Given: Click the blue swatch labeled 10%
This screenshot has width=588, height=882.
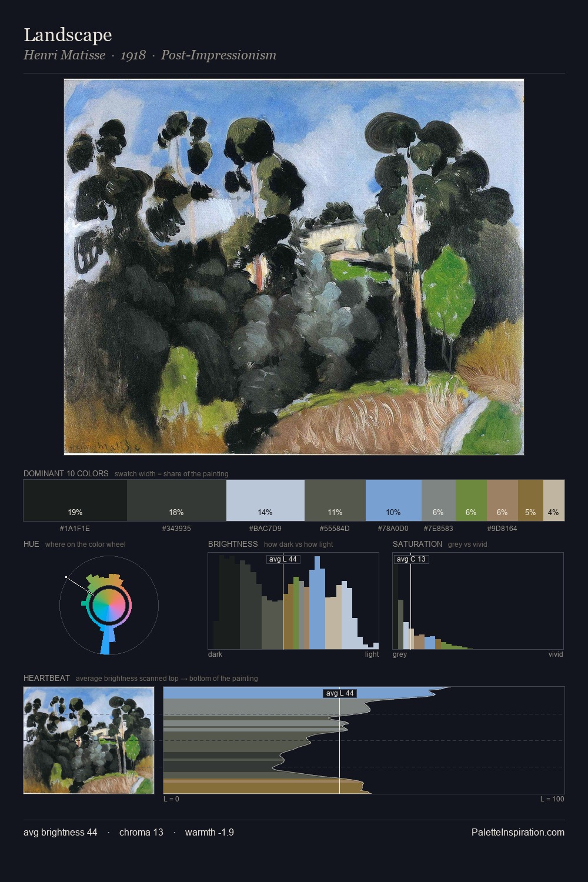Looking at the screenshot, I should (393, 500).
